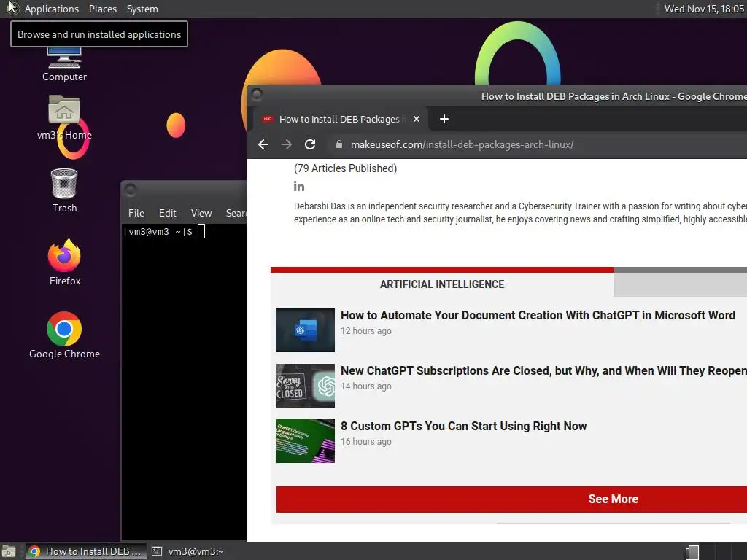
Task: Click the Sorry Closed article thumbnail
Action: (x=306, y=385)
